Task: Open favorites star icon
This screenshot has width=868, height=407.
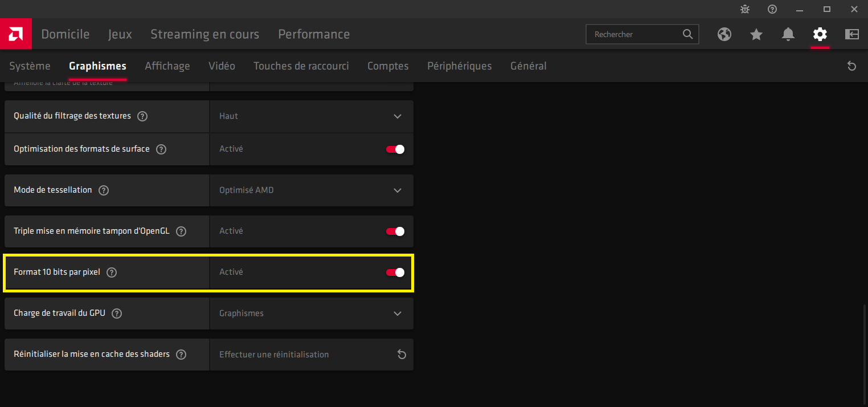Action: [756, 35]
